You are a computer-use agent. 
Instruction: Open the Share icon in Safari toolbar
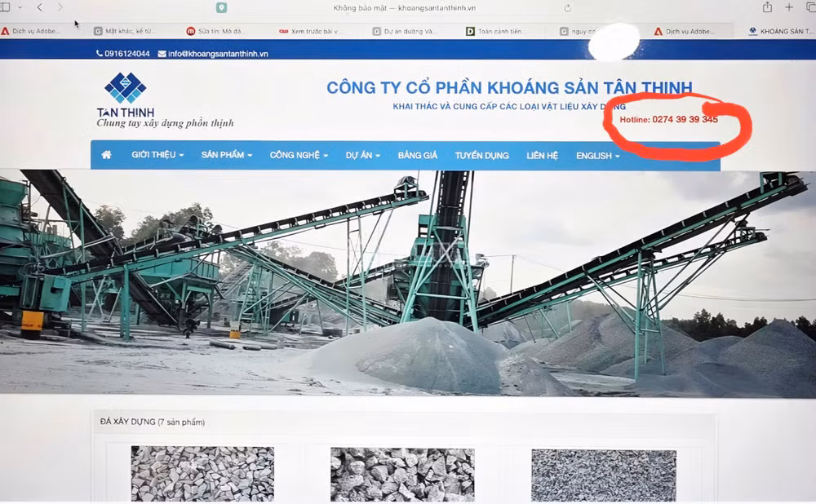[767, 7]
